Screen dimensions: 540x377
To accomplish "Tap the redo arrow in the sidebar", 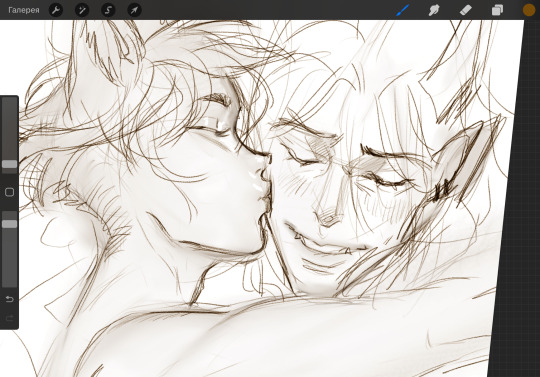I will (x=9, y=318).
